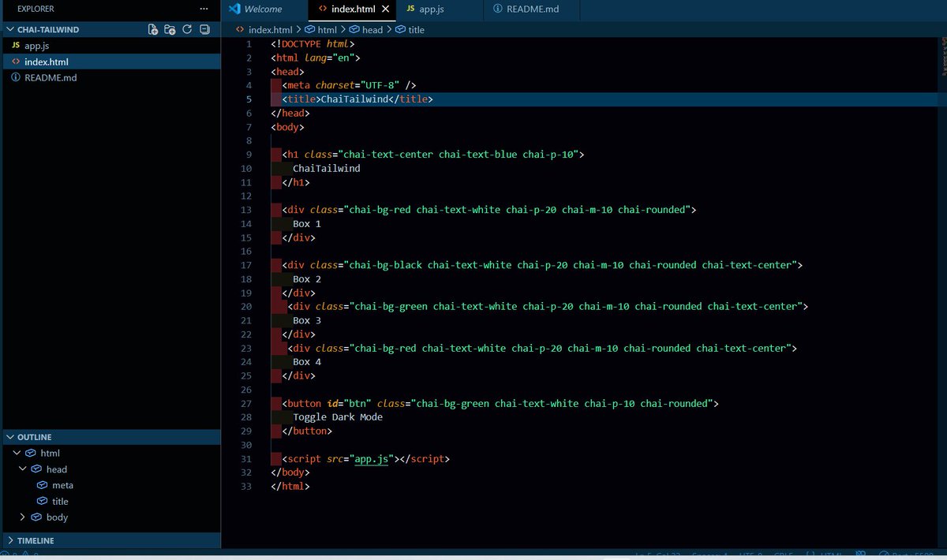This screenshot has width=947, height=560.
Task: Click line number 1 in the gutter
Action: click(x=249, y=44)
